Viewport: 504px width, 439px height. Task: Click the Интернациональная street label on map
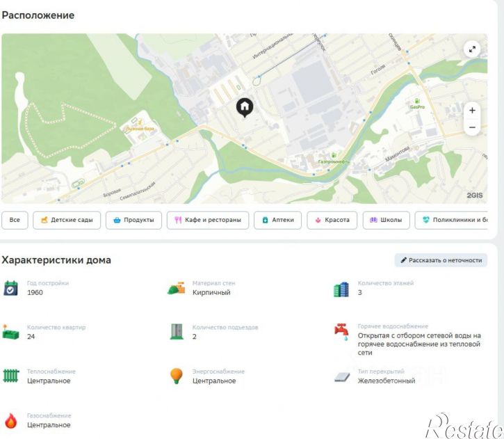click(273, 46)
